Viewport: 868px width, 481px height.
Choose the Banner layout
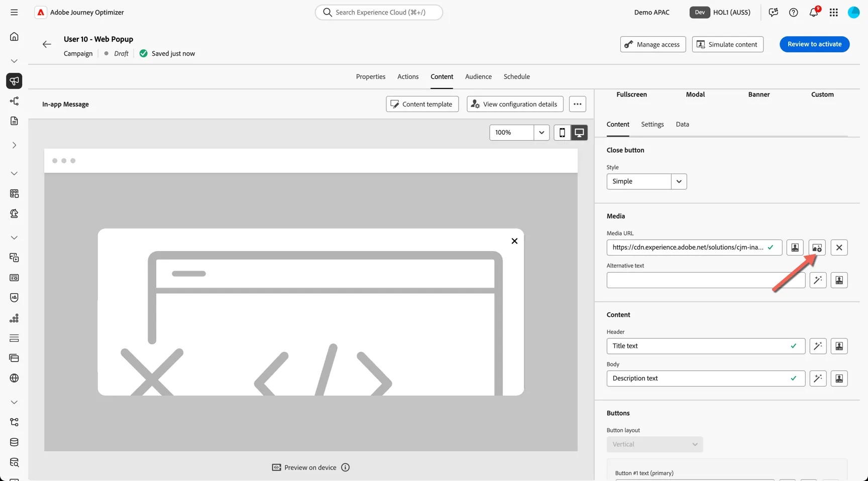pyautogui.click(x=758, y=94)
